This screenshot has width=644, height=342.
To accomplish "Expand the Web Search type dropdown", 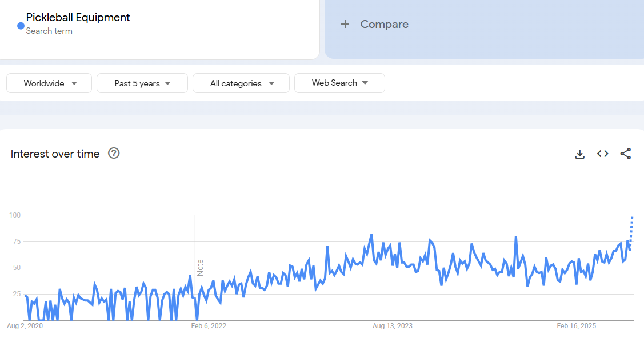I will (339, 83).
